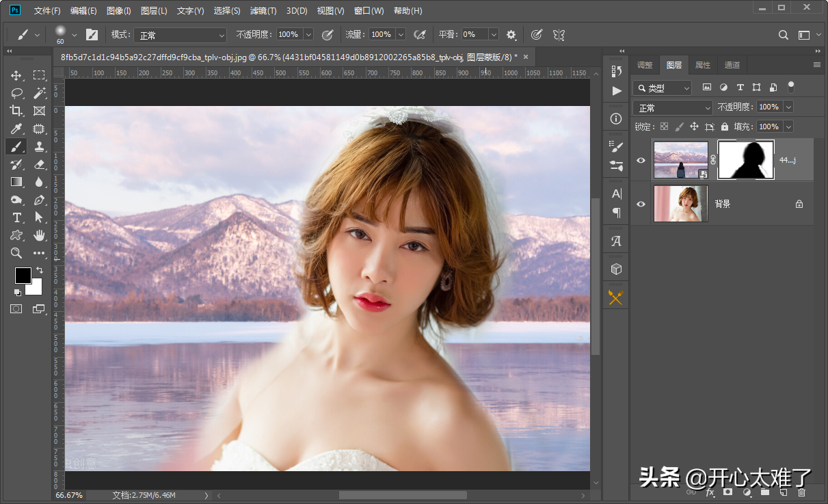
Task: Enable airbrush build-up next to 流量
Action: pos(420,34)
